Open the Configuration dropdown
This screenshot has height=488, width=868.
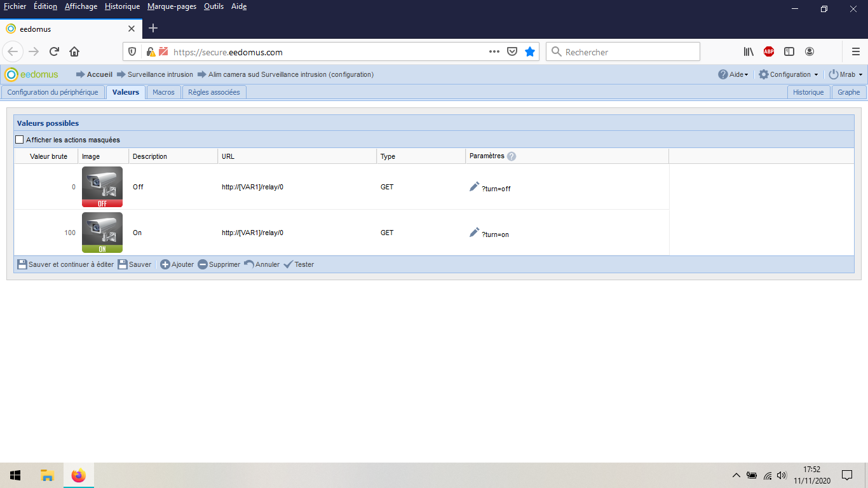pos(789,74)
